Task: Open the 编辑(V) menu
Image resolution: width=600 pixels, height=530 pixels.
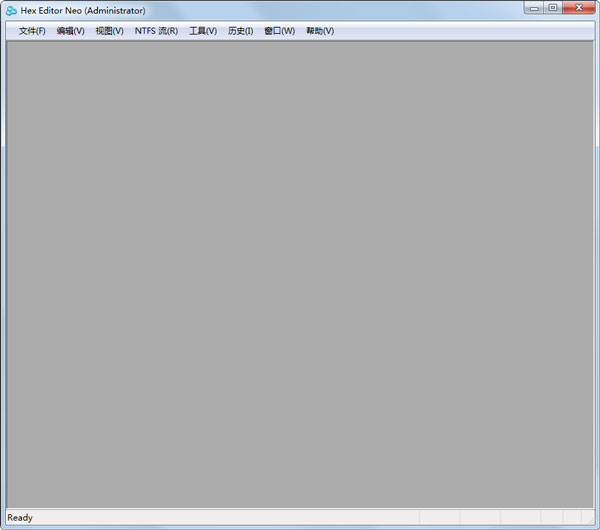Action: [70, 31]
